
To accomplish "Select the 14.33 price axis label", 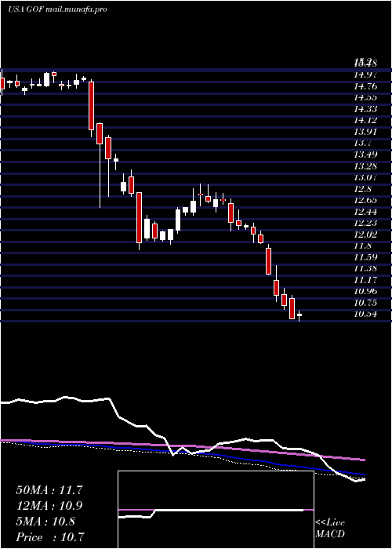I will (365, 109).
